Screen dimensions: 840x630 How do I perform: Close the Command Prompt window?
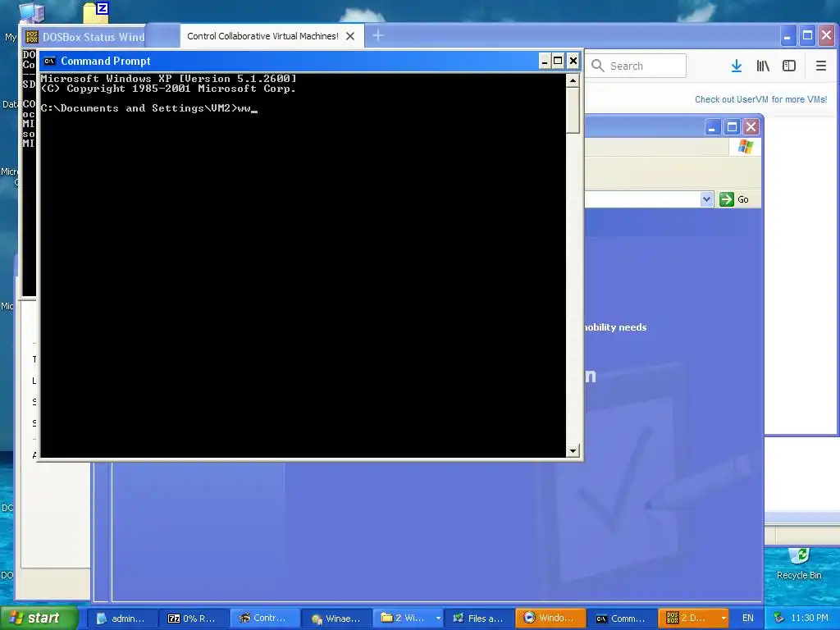coord(573,61)
